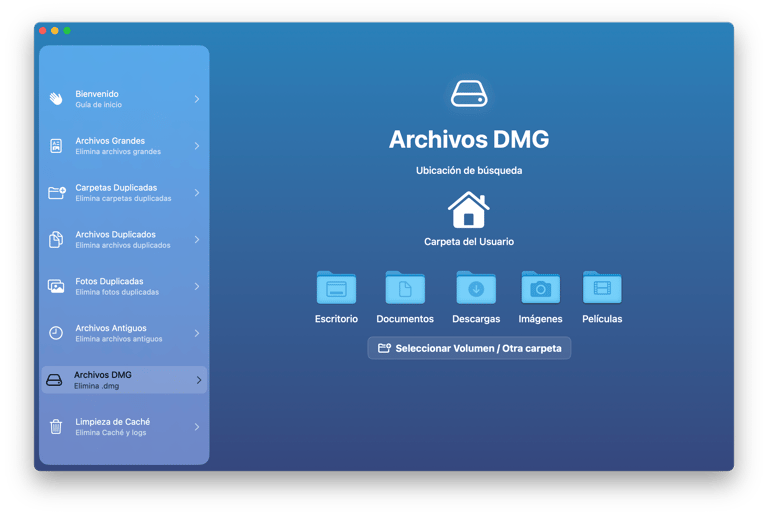
Task: Click 'Elimina carpetas duplicadas' subtitle
Action: point(123,198)
